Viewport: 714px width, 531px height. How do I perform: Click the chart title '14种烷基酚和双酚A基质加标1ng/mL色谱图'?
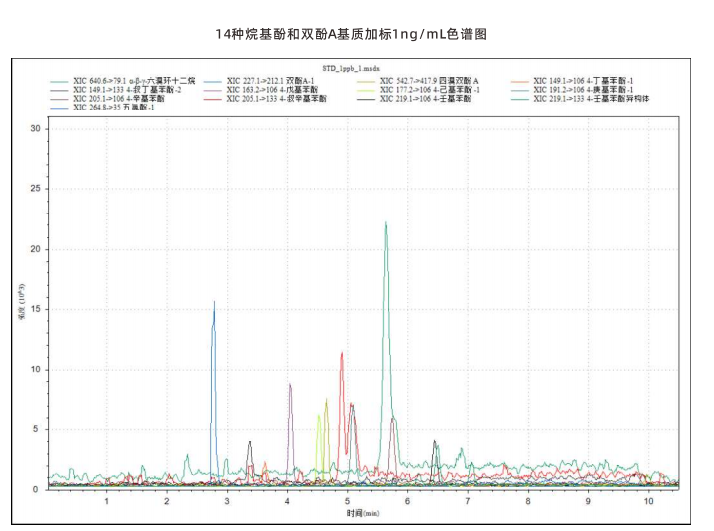click(351, 34)
